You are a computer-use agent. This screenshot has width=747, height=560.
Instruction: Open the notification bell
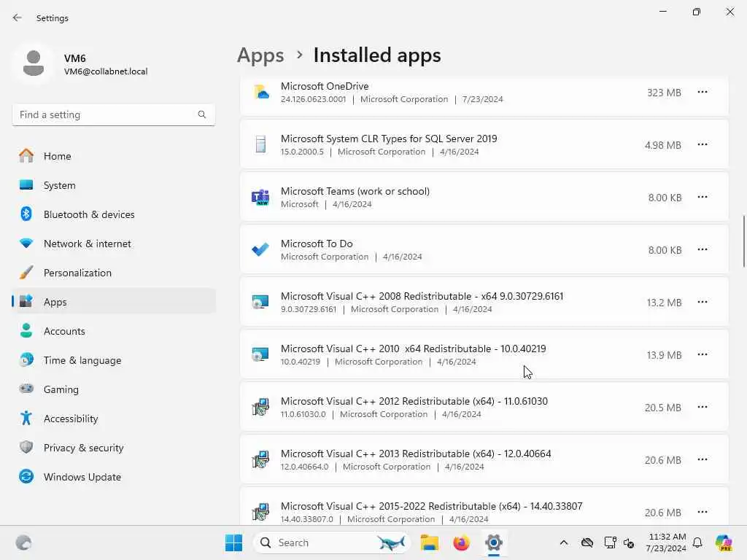(x=697, y=542)
